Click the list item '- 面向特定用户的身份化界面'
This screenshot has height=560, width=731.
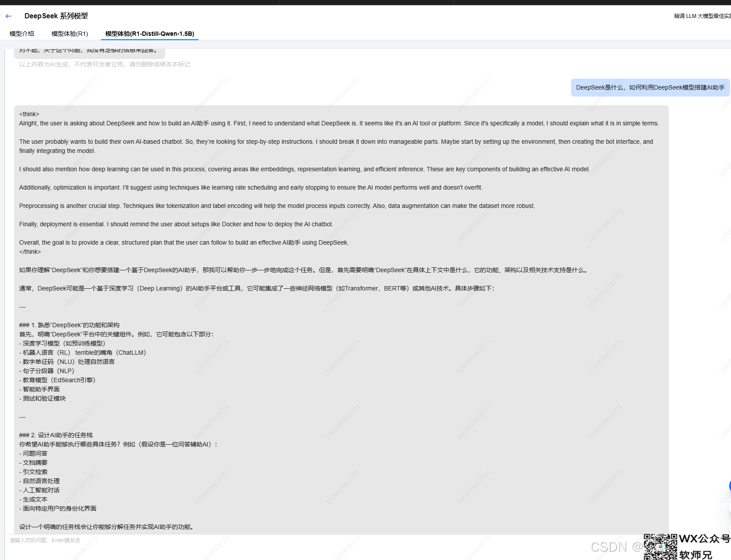58,508
